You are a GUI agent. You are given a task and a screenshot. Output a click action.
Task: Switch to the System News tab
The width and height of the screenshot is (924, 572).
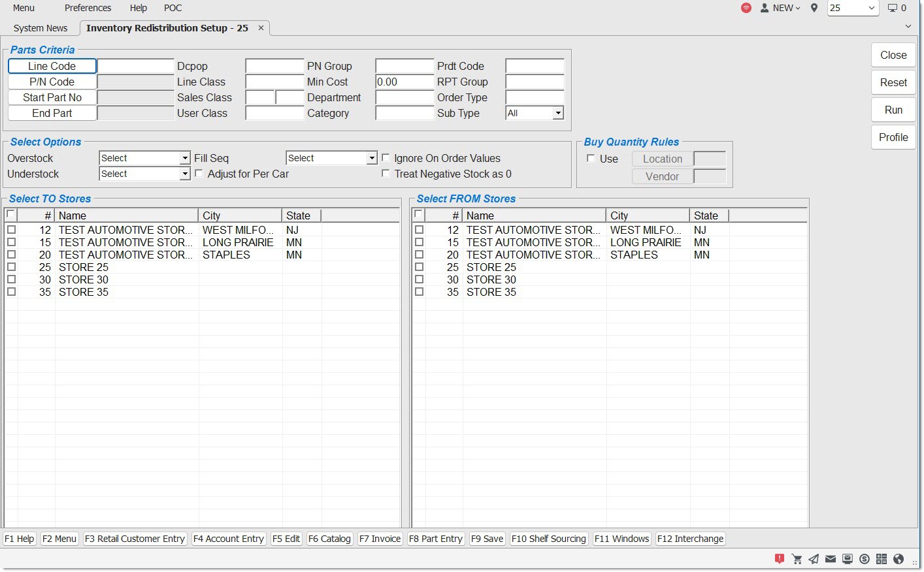point(41,28)
